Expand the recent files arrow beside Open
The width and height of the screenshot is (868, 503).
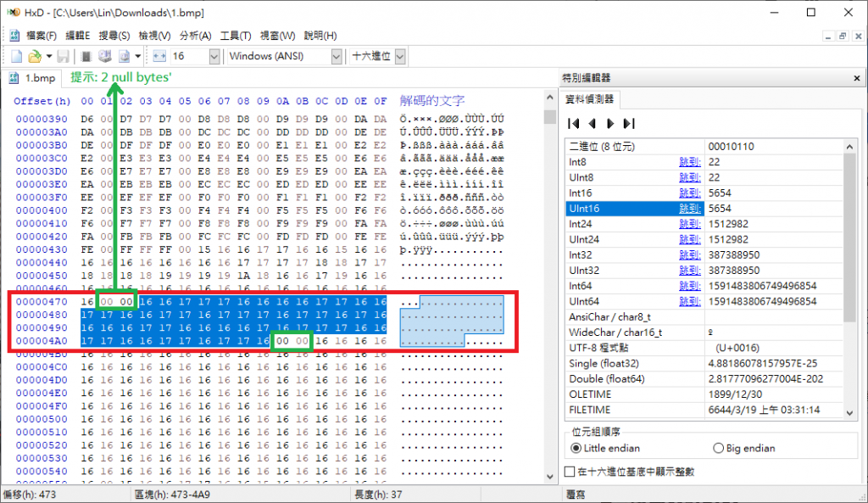[x=48, y=56]
